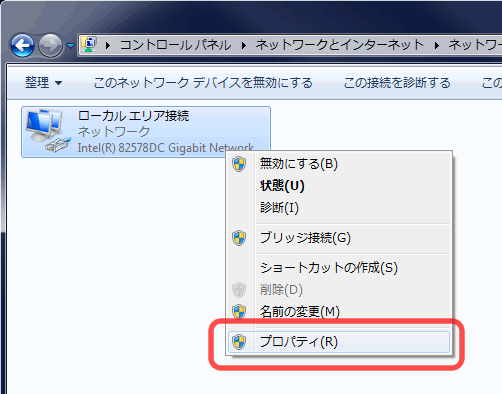The image size is (502, 394).
Task: Click shield icon beside 無効にする(B)
Action: [x=239, y=164]
